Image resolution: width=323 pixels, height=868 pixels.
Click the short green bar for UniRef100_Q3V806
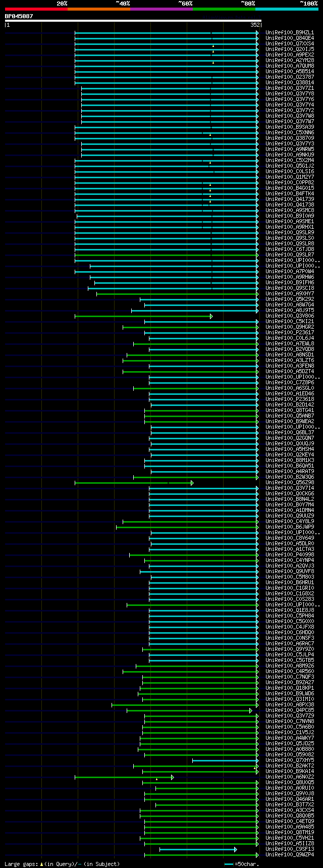[x=144, y=316]
